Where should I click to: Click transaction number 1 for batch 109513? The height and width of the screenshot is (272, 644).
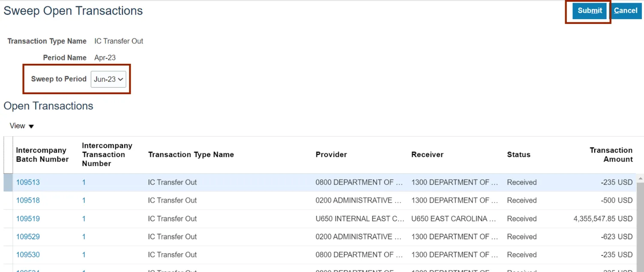coord(84,182)
